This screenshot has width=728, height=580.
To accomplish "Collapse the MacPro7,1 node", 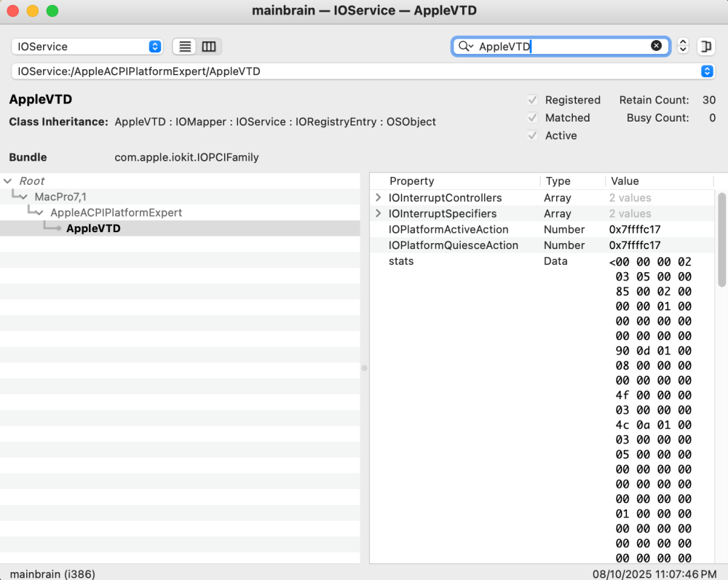I will [24, 196].
